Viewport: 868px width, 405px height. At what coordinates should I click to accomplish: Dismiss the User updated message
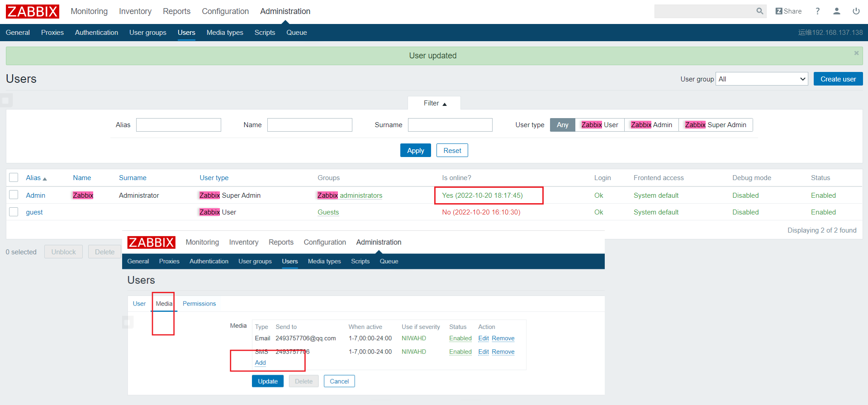click(856, 53)
